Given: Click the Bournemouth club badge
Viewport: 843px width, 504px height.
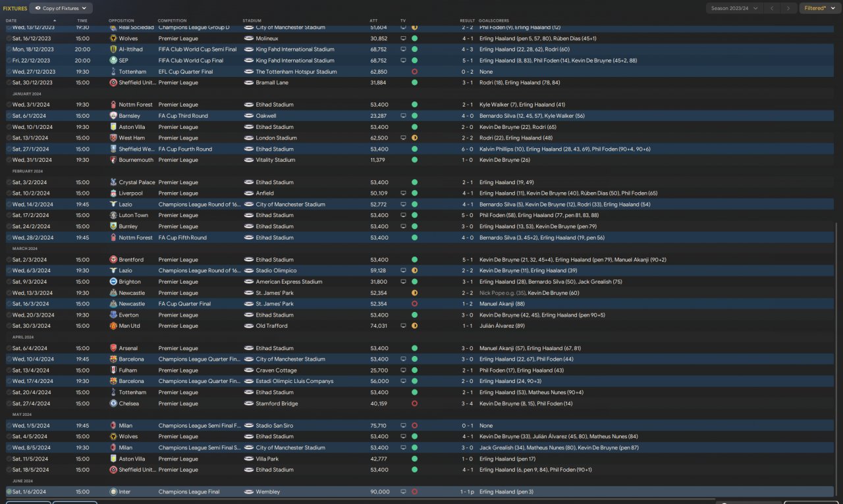Looking at the screenshot, I should [113, 160].
